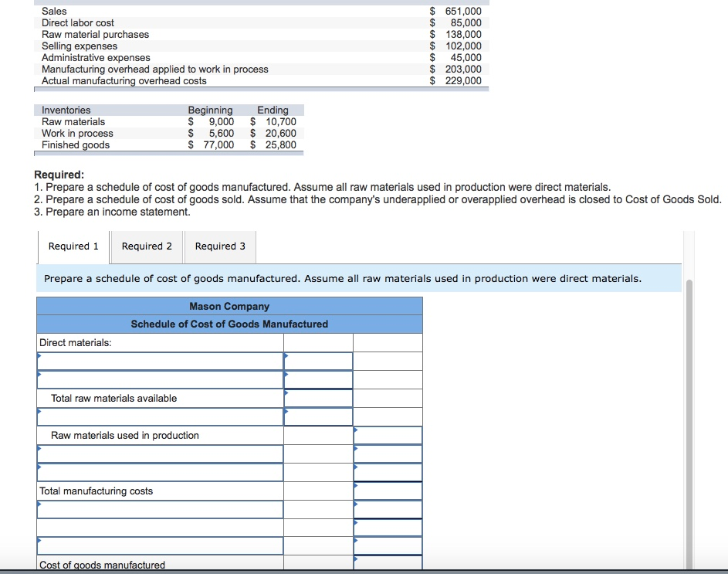Click the Schedule of Cost of Goods Manufactured header
Screen dimensions: 728x574
(229, 324)
